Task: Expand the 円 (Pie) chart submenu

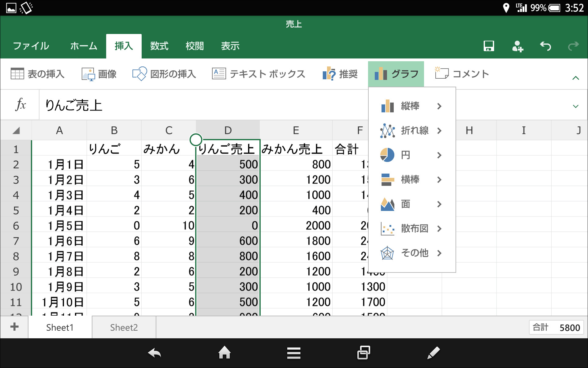Action: tap(411, 155)
